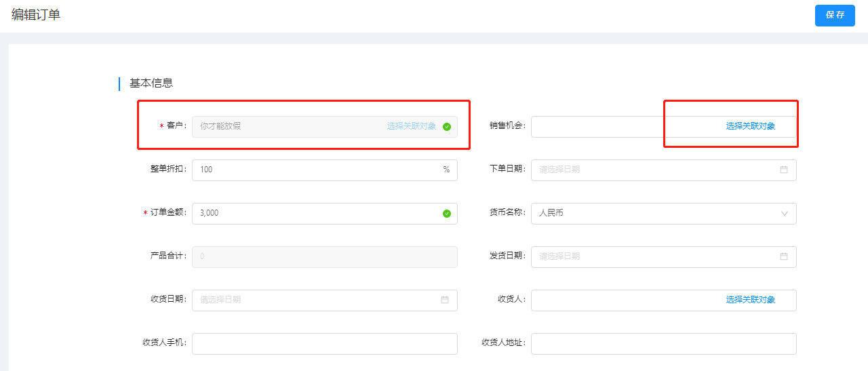Open 下单日期 date picker field
The width and height of the screenshot is (868, 371).
[x=664, y=170]
